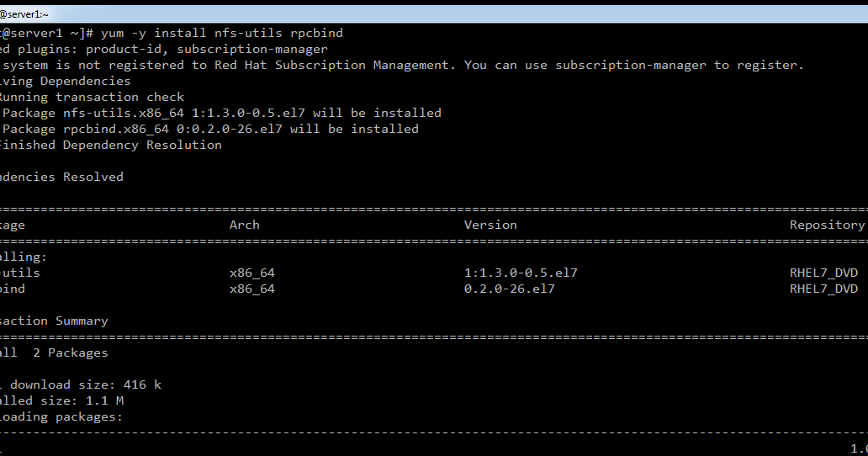Click RHEL7_DVD in the bind row
This screenshot has height=456, width=868.
[823, 289]
